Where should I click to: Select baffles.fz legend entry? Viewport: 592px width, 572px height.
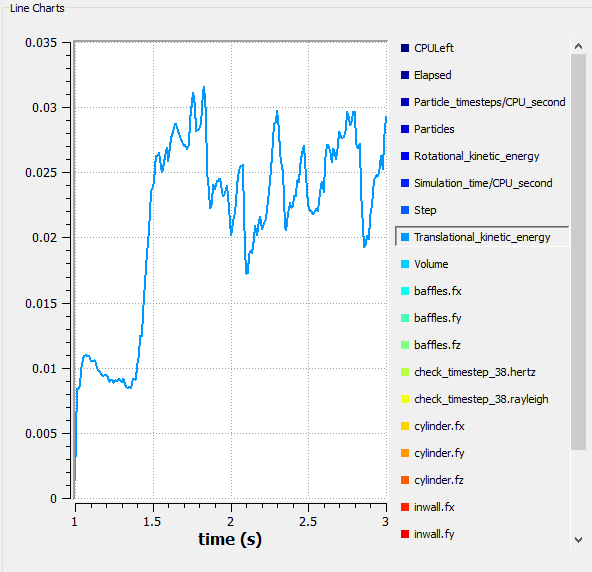coord(482,345)
